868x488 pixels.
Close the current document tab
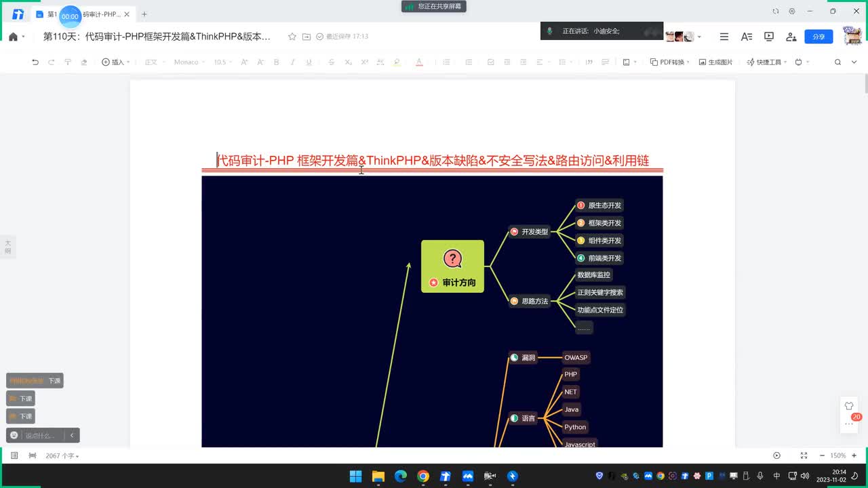tap(127, 14)
